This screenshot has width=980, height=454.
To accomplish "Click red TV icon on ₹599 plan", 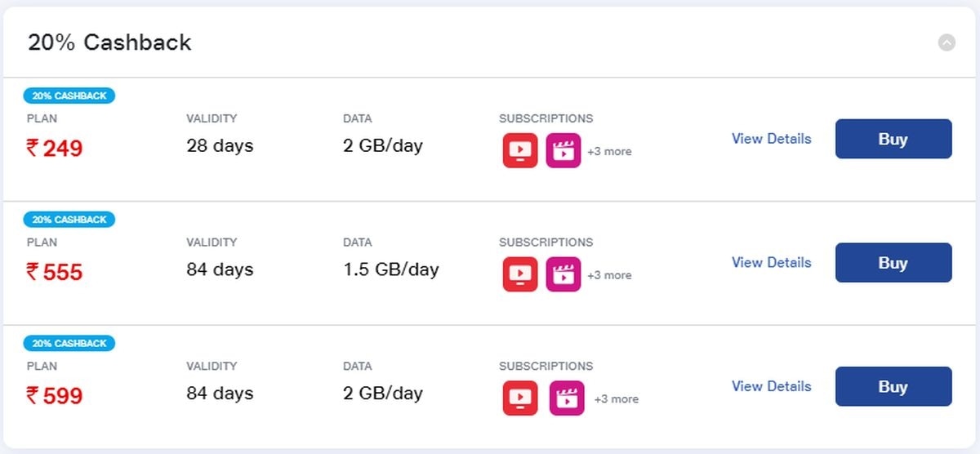I will point(520,398).
